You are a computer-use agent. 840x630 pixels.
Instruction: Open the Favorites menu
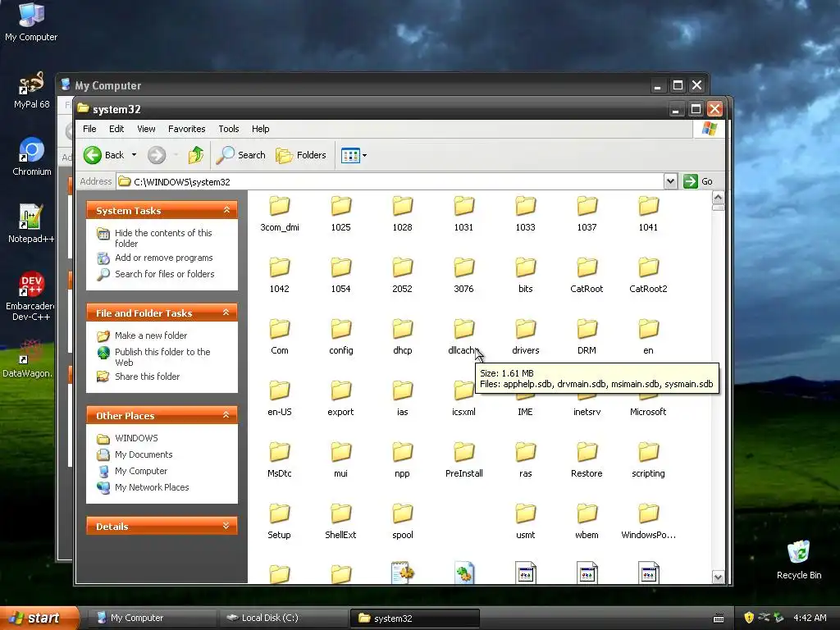[x=186, y=129]
